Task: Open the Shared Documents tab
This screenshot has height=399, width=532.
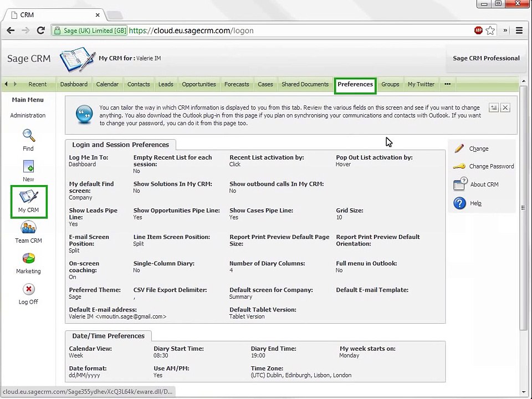Action: tap(305, 84)
